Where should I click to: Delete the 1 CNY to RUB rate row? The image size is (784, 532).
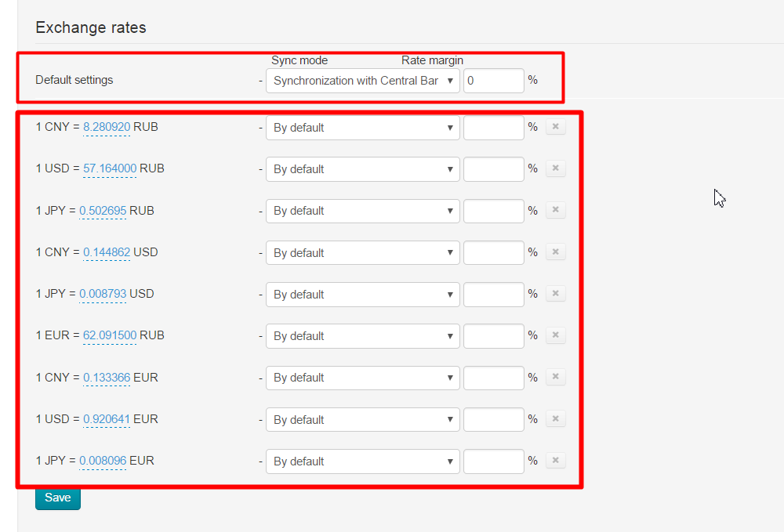[555, 127]
